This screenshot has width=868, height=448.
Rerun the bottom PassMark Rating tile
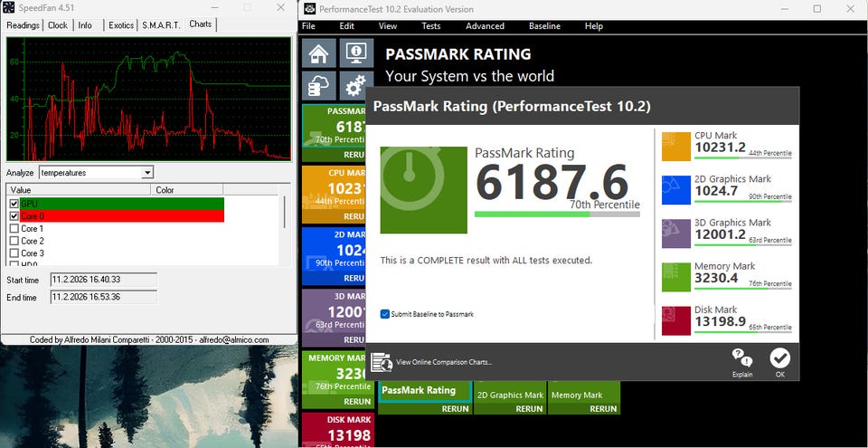456,409
